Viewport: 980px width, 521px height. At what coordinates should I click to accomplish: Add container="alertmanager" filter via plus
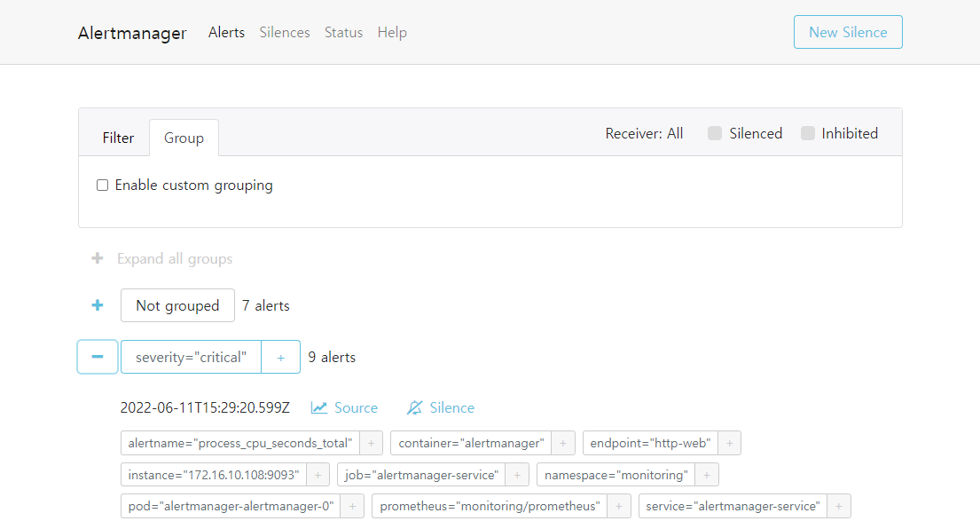(x=562, y=443)
